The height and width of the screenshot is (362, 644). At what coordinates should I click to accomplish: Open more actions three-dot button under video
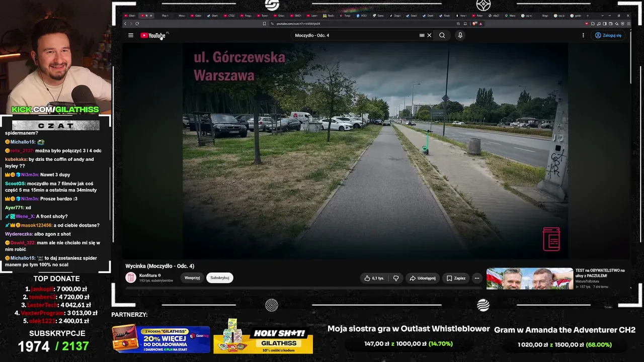tap(477, 278)
